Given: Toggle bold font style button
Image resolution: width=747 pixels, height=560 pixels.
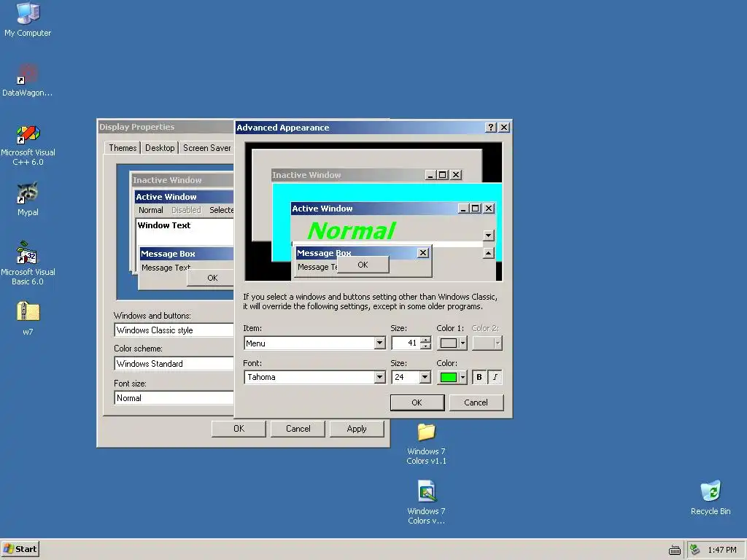Looking at the screenshot, I should pyautogui.click(x=479, y=377).
